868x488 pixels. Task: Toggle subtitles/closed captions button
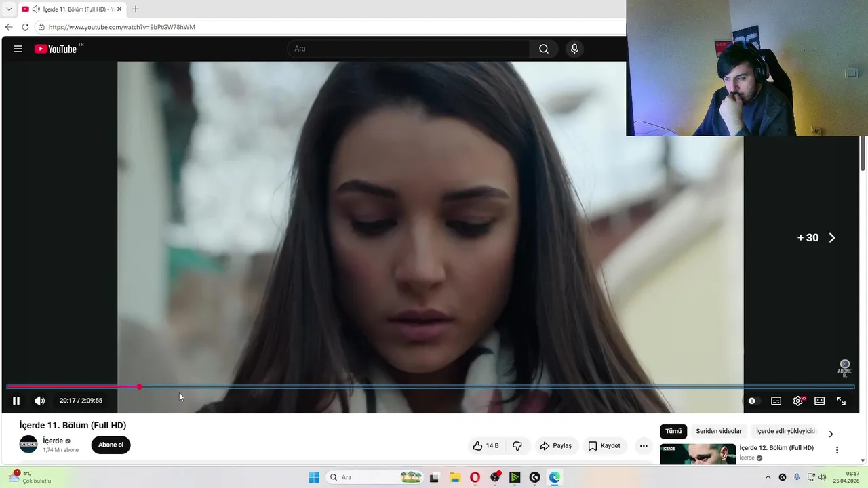pyautogui.click(x=776, y=401)
